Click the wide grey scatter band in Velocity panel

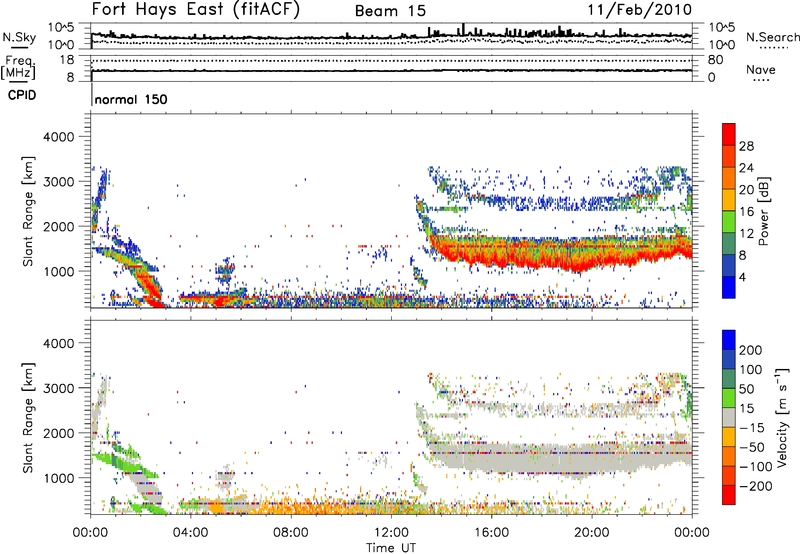click(x=561, y=457)
